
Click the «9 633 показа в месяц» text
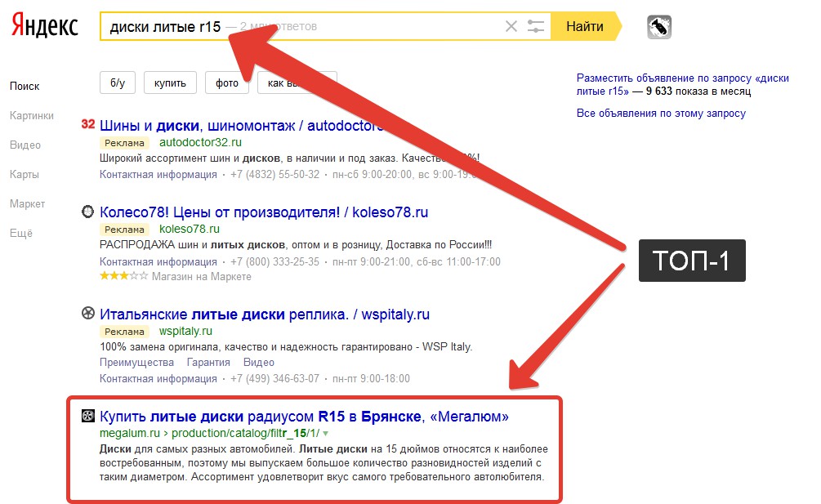point(698,91)
